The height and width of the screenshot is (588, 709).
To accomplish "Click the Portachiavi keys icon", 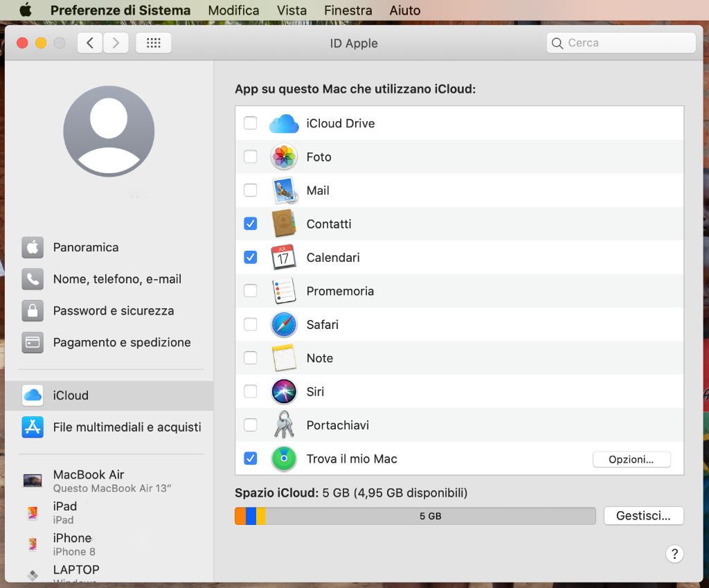I will point(284,425).
